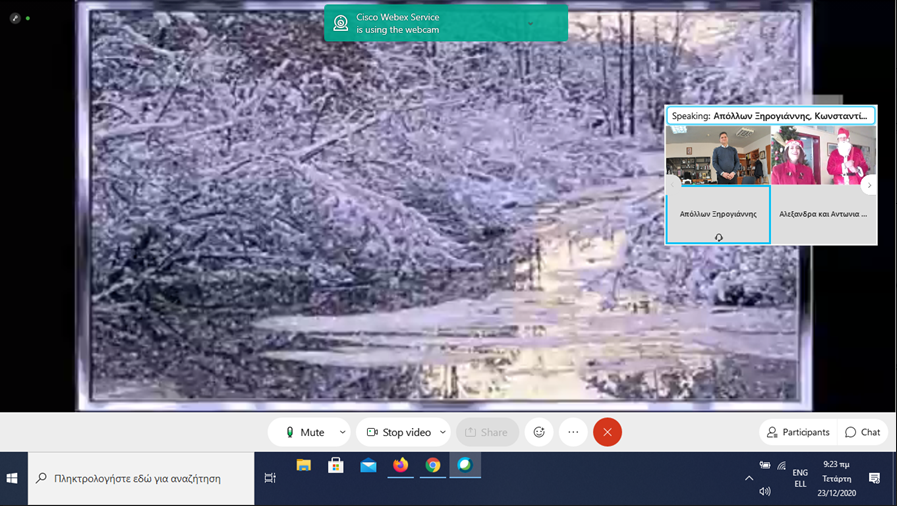This screenshot has width=897, height=506.
Task: Click the microphone indicator icon at top left
Action: 15,18
